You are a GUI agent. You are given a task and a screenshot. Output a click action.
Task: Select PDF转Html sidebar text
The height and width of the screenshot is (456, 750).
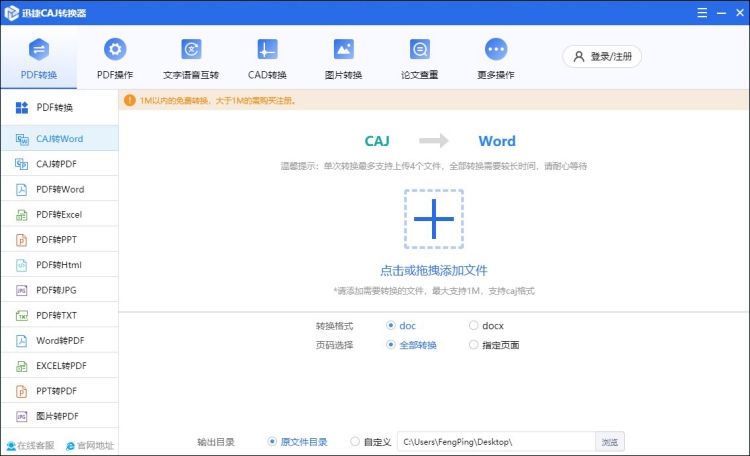point(59,265)
